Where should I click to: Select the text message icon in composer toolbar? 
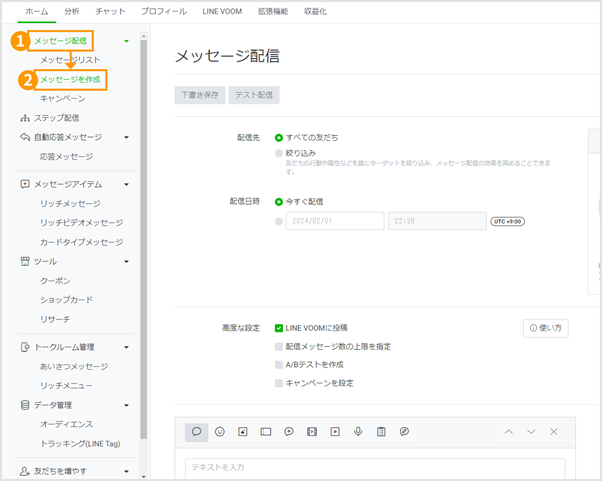(x=197, y=432)
